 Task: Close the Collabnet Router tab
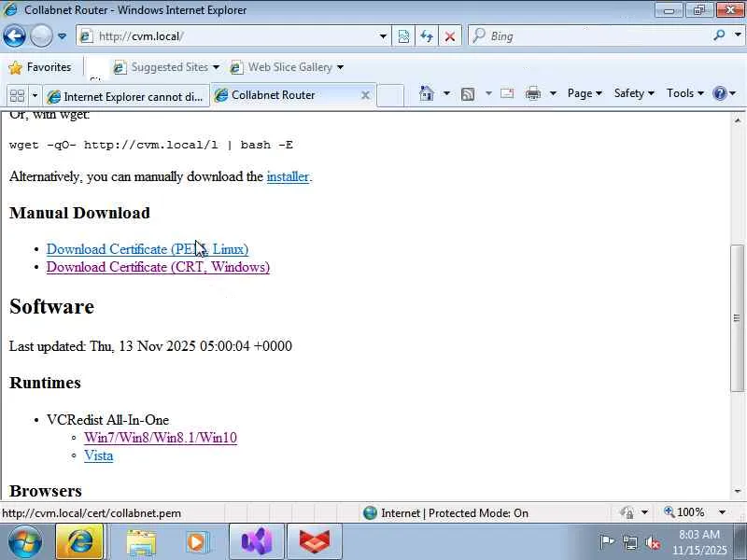[365, 95]
